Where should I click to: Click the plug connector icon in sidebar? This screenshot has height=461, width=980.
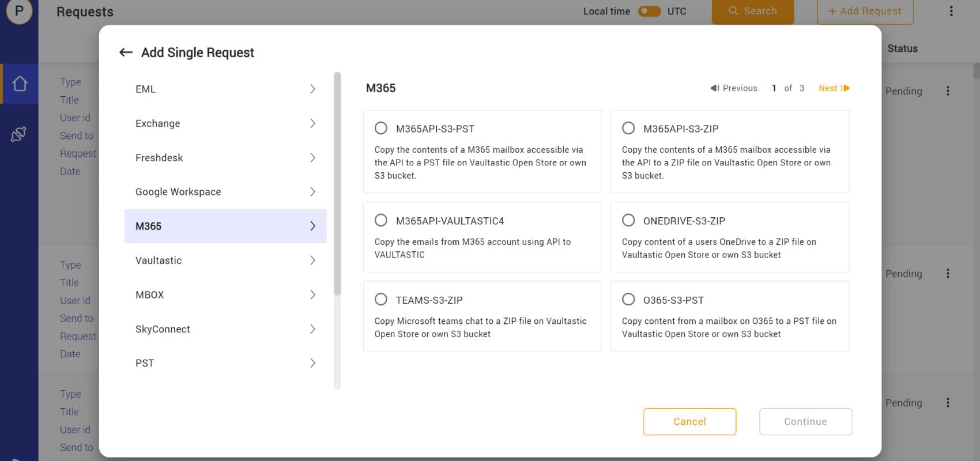(19, 134)
